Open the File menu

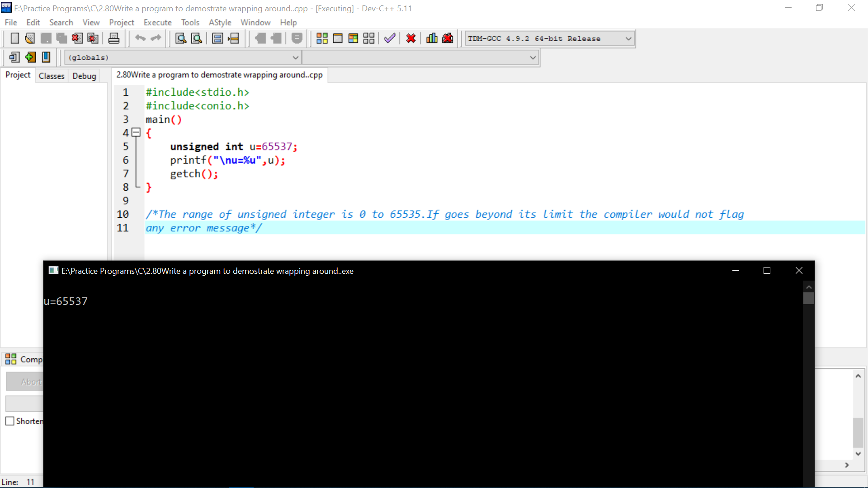pyautogui.click(x=11, y=23)
